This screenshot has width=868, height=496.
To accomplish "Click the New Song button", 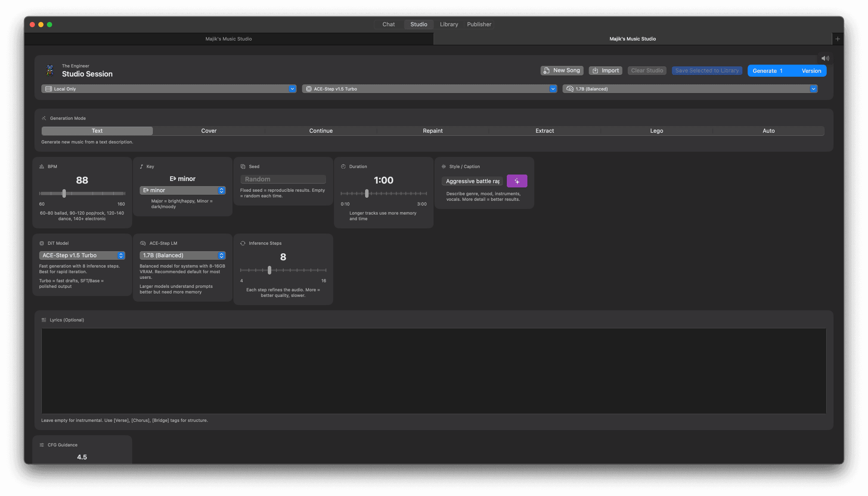I will pyautogui.click(x=562, y=70).
